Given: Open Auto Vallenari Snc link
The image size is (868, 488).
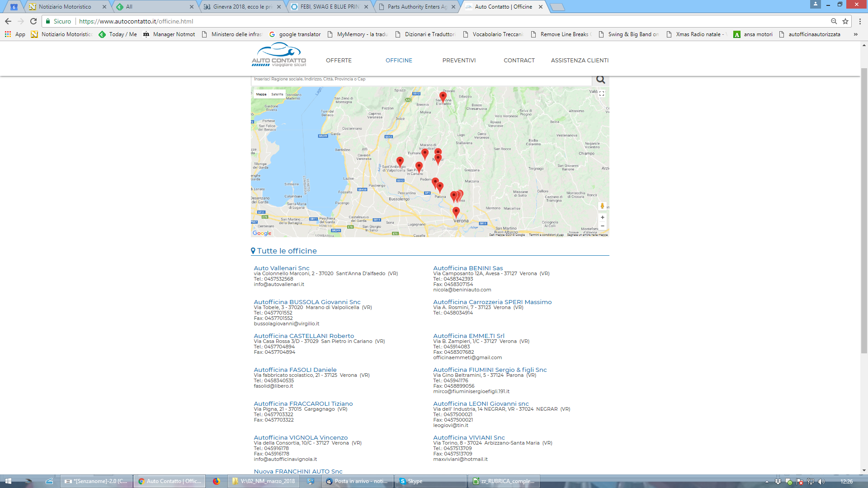Looking at the screenshot, I should 282,268.
